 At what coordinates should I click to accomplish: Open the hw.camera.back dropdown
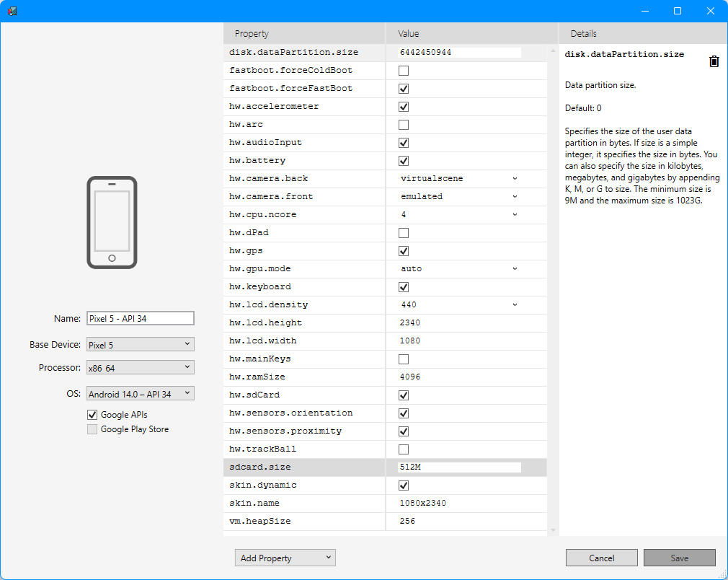coord(514,178)
